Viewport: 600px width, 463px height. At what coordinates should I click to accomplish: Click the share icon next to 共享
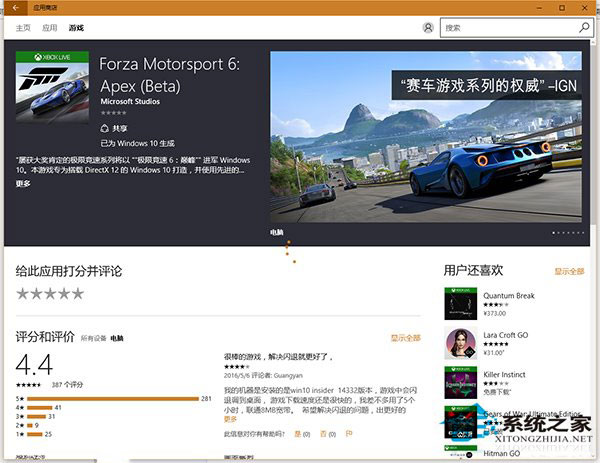[104, 128]
